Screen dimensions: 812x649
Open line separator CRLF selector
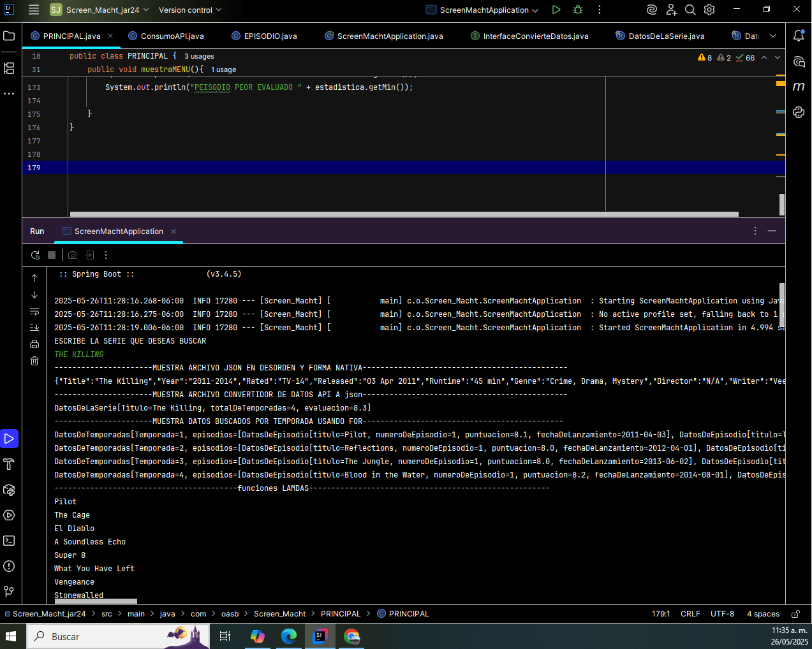pos(690,614)
